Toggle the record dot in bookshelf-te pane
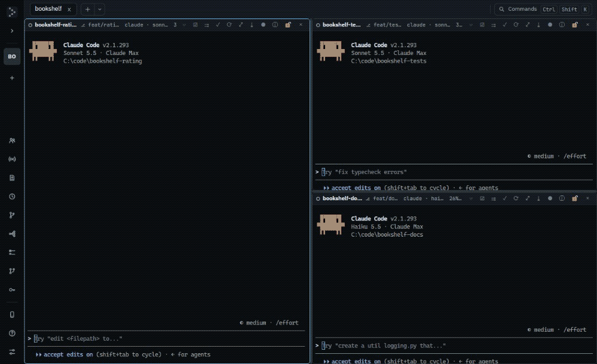The width and height of the screenshot is (597, 364). point(550,25)
